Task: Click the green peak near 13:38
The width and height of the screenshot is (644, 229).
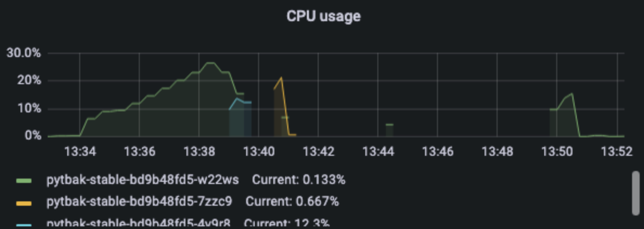Action: point(210,63)
